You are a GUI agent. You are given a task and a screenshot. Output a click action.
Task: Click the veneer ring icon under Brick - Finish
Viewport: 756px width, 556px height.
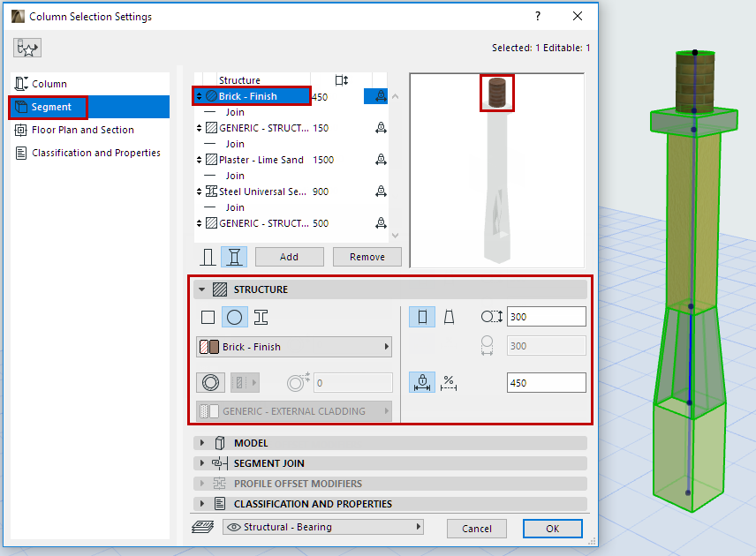(x=210, y=383)
